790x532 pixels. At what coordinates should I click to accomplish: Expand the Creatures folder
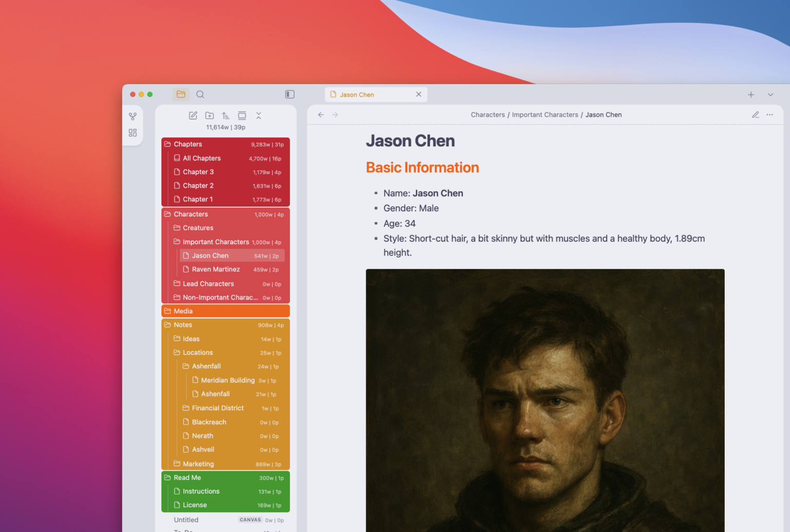pos(198,228)
